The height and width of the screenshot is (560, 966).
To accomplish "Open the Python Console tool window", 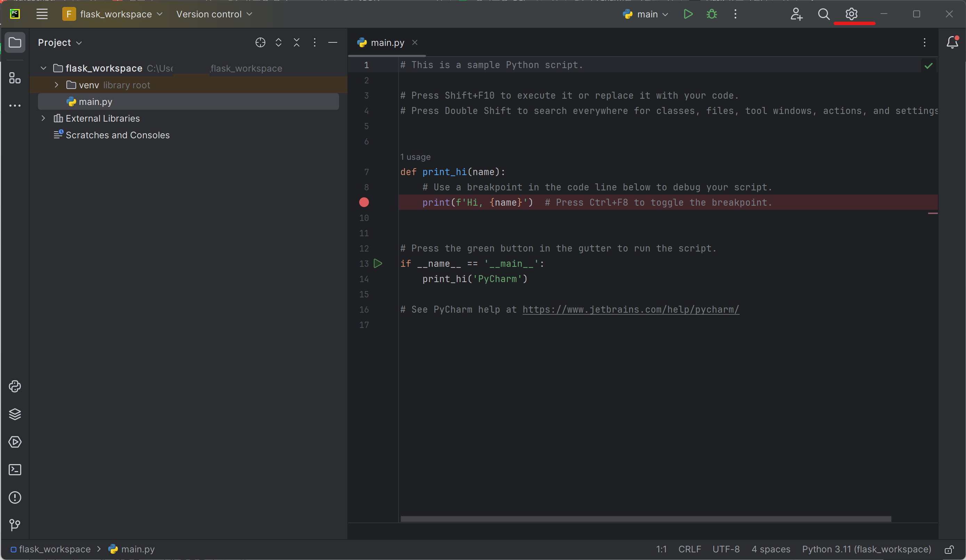I will pyautogui.click(x=15, y=387).
